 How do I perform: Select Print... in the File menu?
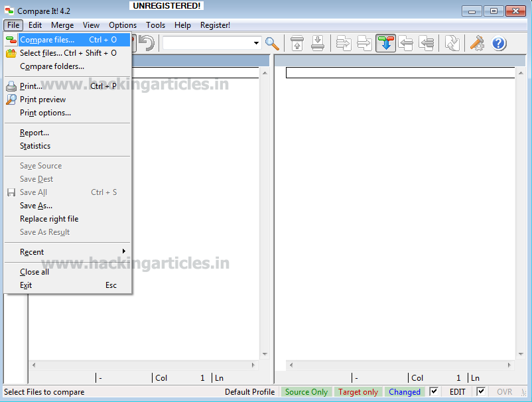[x=68, y=86]
